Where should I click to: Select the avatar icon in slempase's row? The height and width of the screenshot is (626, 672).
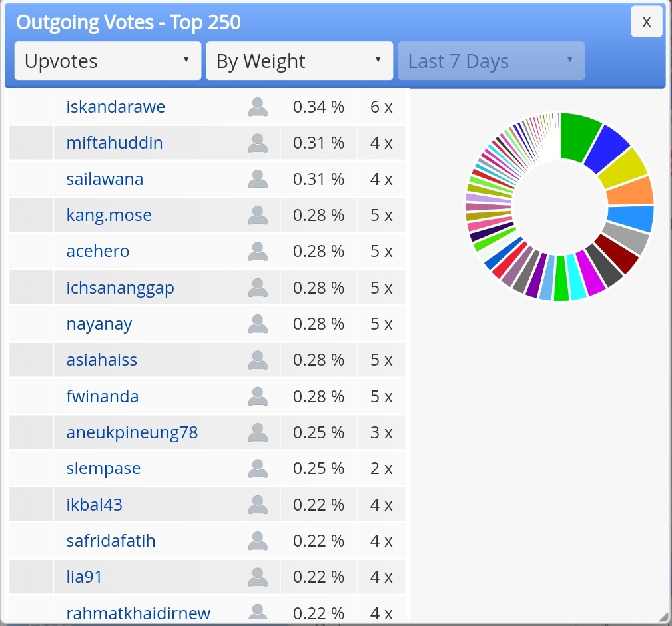(x=258, y=468)
